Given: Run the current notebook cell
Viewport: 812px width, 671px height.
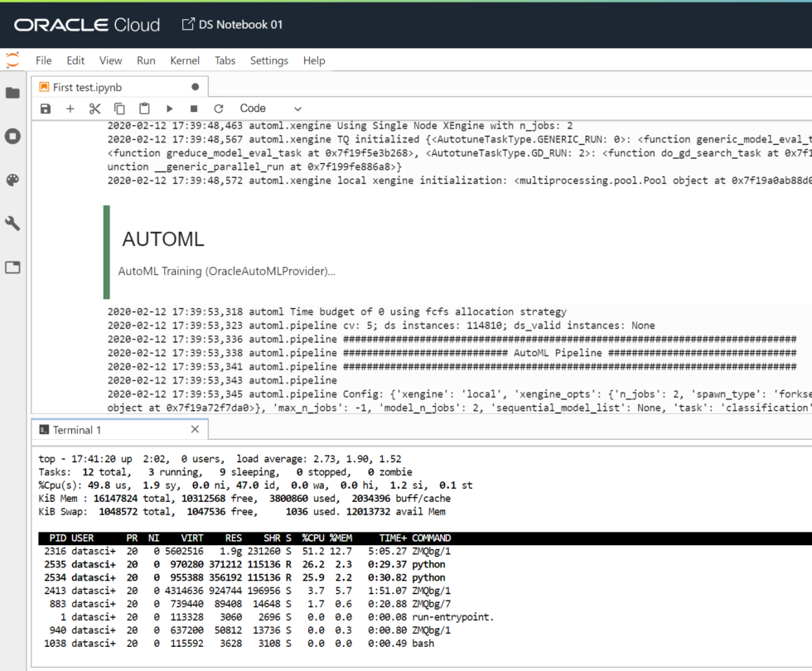Looking at the screenshot, I should (x=169, y=108).
